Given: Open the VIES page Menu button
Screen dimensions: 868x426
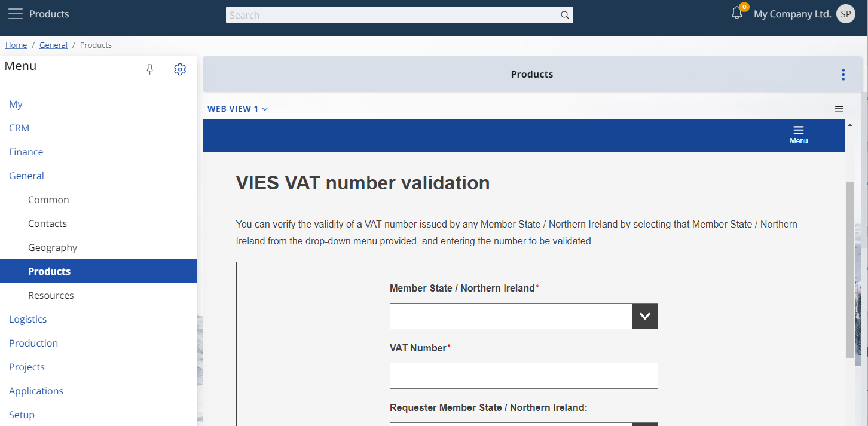Looking at the screenshot, I should [x=799, y=136].
